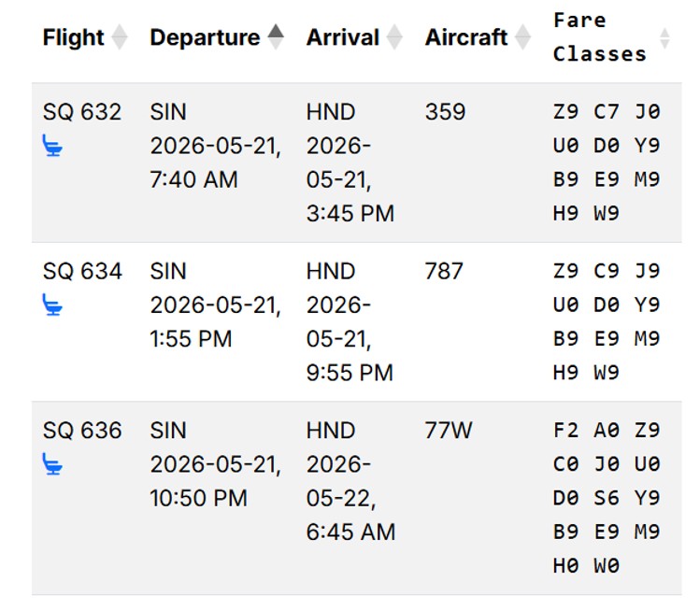Click sort arrows beside Flight header

[119, 37]
